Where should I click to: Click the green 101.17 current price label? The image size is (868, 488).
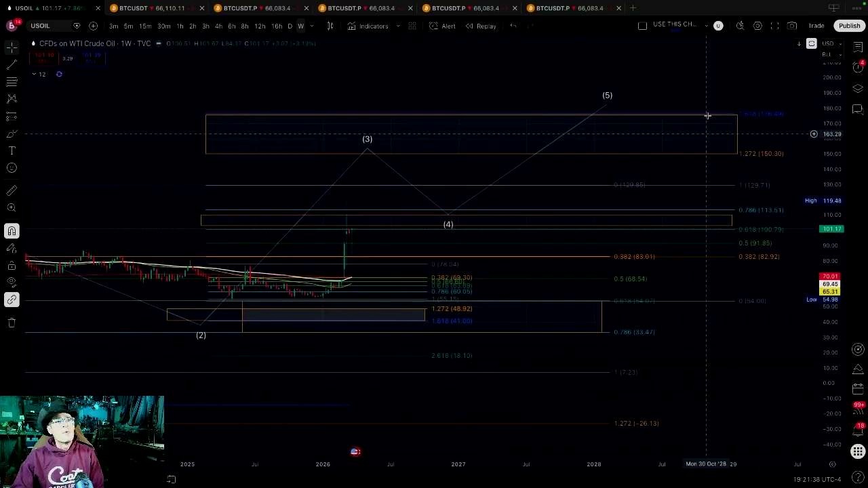click(831, 229)
